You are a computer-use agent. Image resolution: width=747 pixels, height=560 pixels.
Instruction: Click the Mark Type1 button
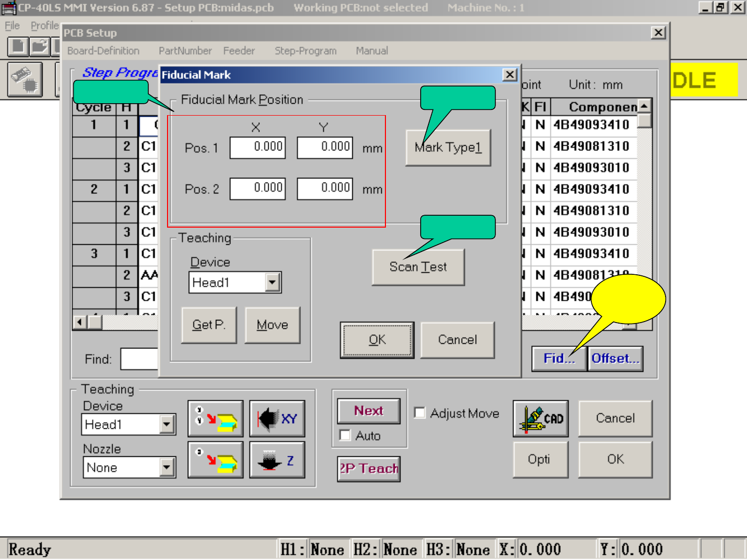pos(448,148)
